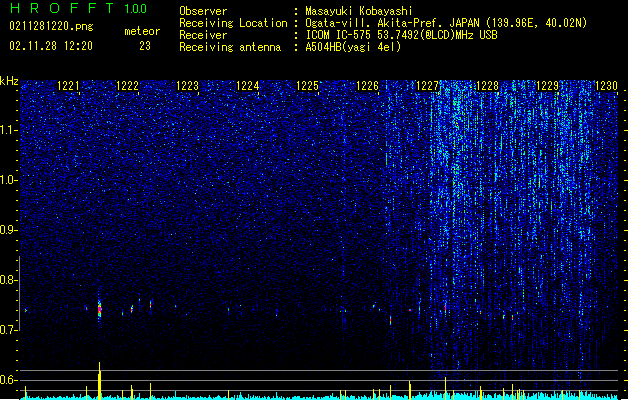
Task: Click the date stamp 02.11.28 12:20
Action: point(51,46)
